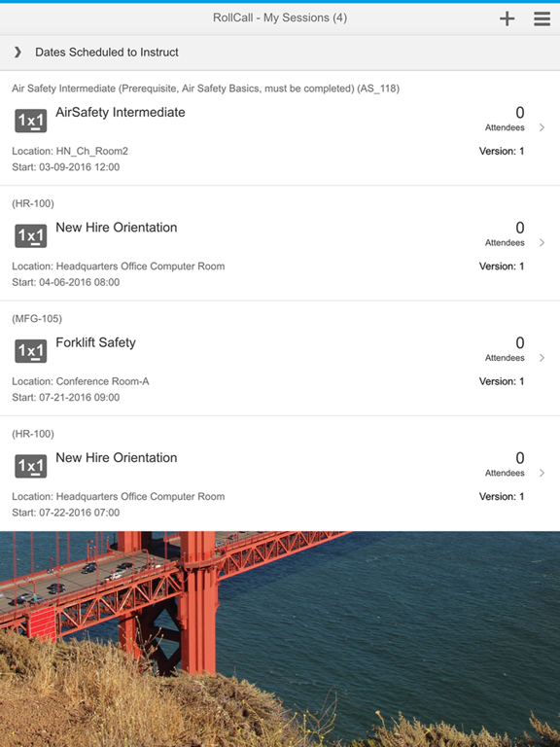The width and height of the screenshot is (560, 747).
Task: Open the hamburger menu
Action: 542,18
